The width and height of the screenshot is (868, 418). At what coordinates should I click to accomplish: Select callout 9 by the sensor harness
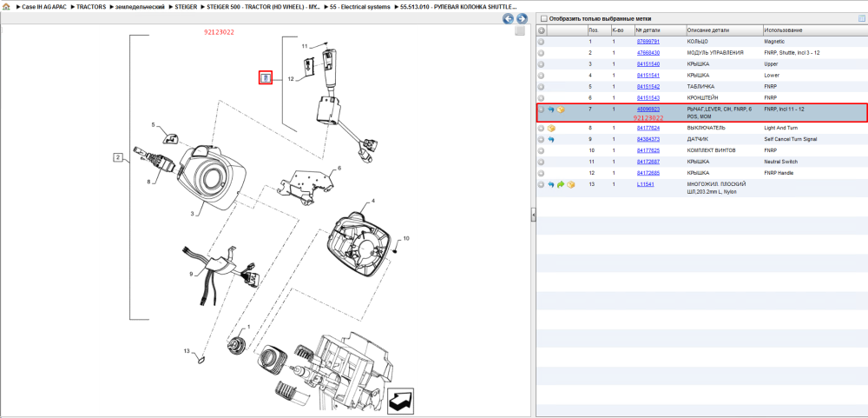[191, 273]
